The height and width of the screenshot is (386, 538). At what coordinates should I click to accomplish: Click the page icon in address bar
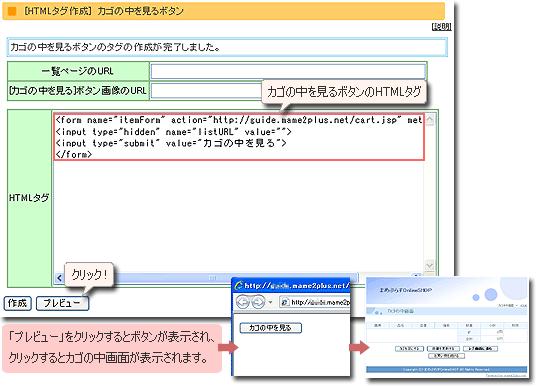[x=285, y=302]
